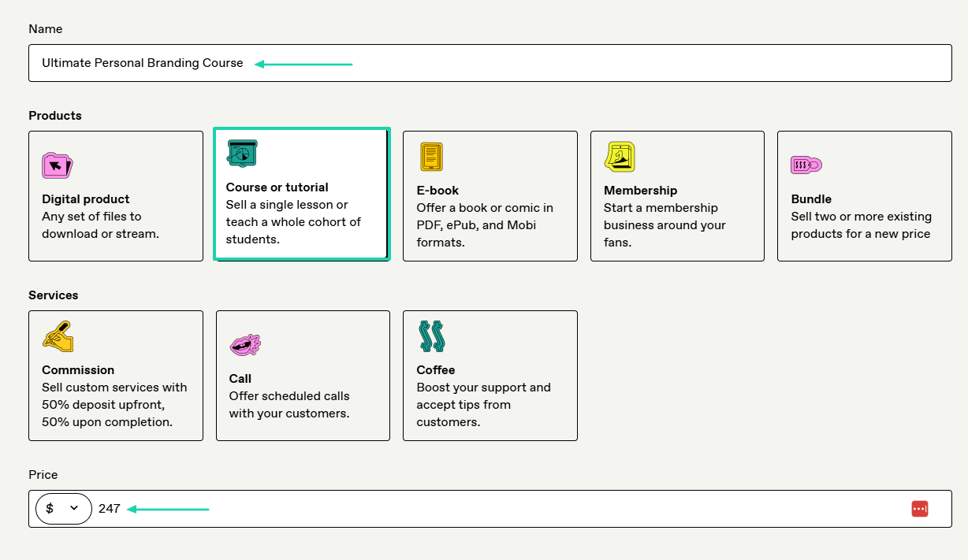Click the Digital product folder icon
This screenshot has width=968, height=560.
58,165
